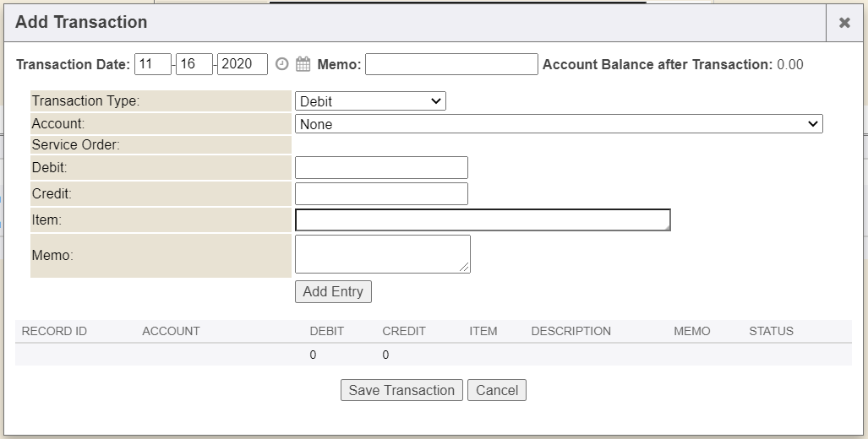Select the transaction day field
This screenshot has width=868, height=439.
[x=194, y=64]
